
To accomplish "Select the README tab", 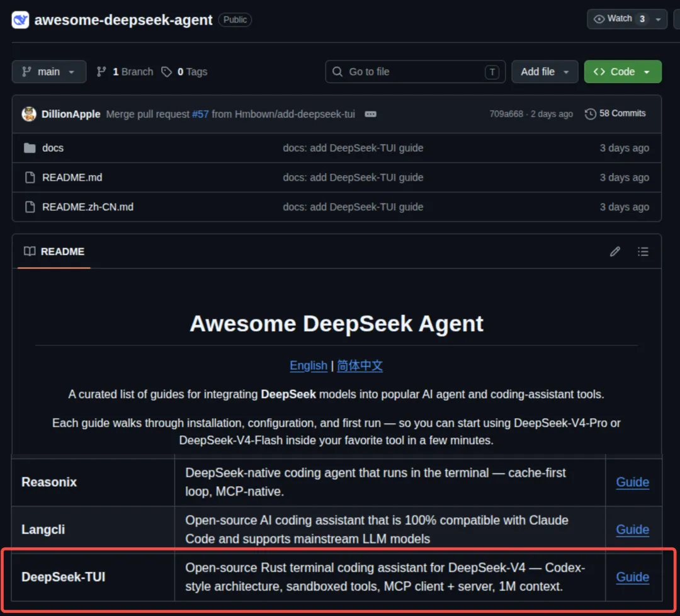I will click(54, 251).
